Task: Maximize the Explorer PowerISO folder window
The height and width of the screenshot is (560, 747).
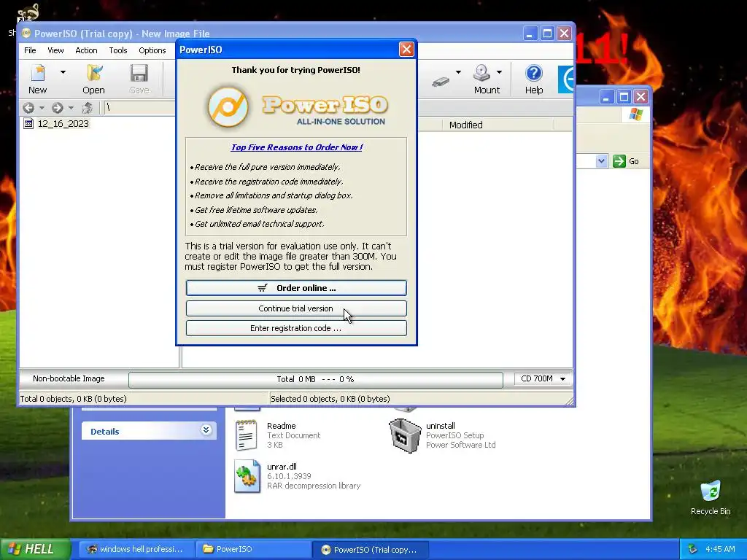Action: click(x=624, y=97)
